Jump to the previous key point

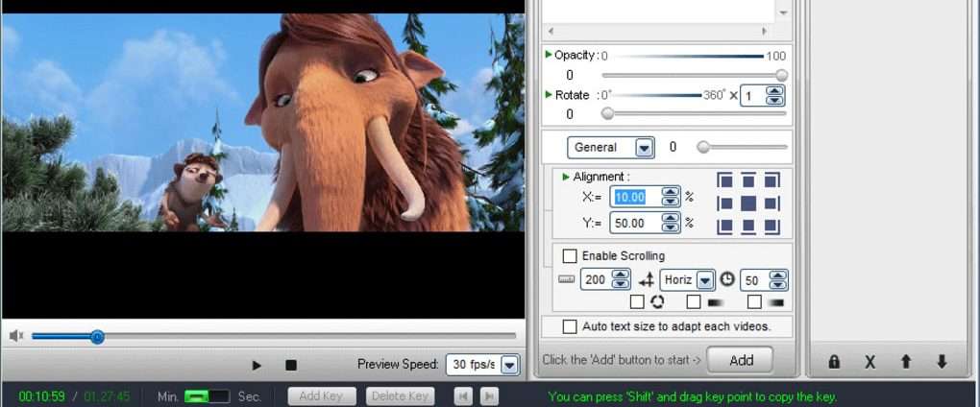tap(463, 396)
